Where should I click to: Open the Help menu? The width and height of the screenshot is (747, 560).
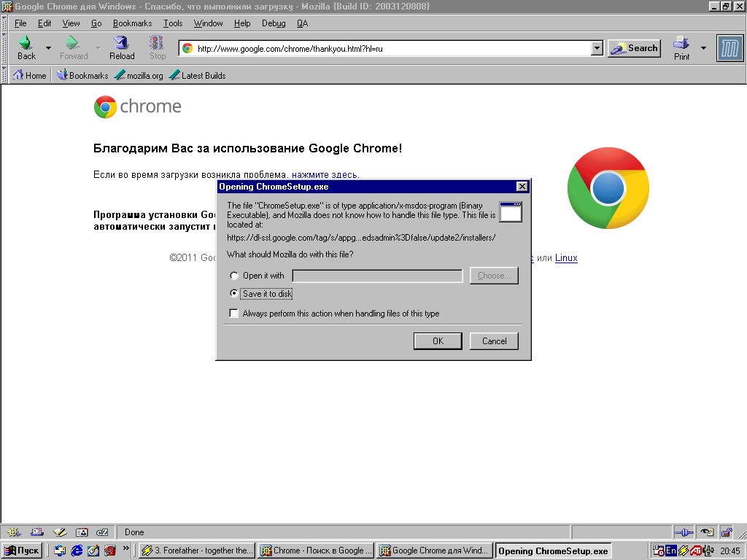tap(242, 23)
